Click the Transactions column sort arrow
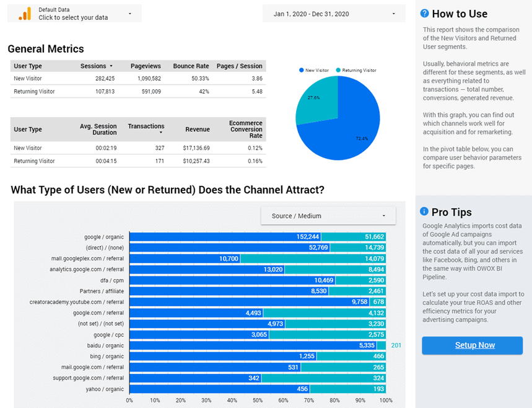 tap(161, 132)
